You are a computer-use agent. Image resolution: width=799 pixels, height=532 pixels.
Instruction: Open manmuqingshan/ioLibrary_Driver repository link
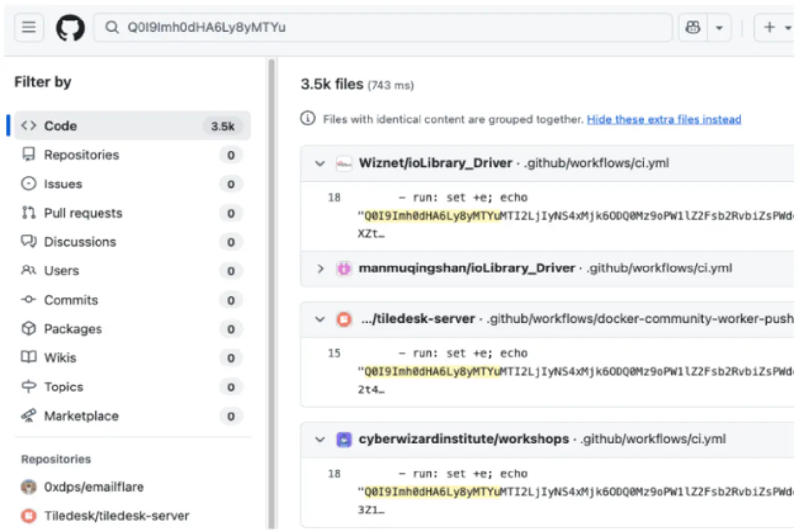467,268
